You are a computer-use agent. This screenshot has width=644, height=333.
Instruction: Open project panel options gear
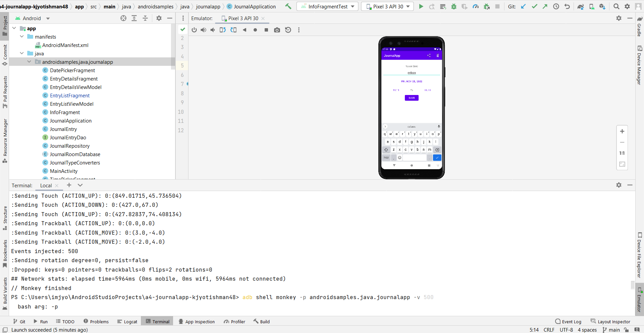point(159,18)
